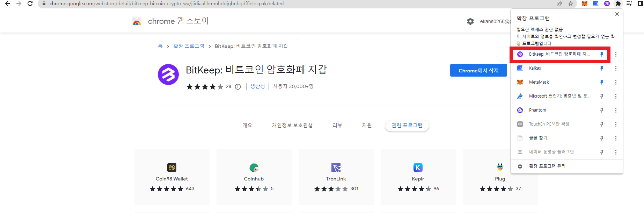The image size is (644, 213).
Task: Toggle the pin for Phantom extension
Action: click(601, 110)
